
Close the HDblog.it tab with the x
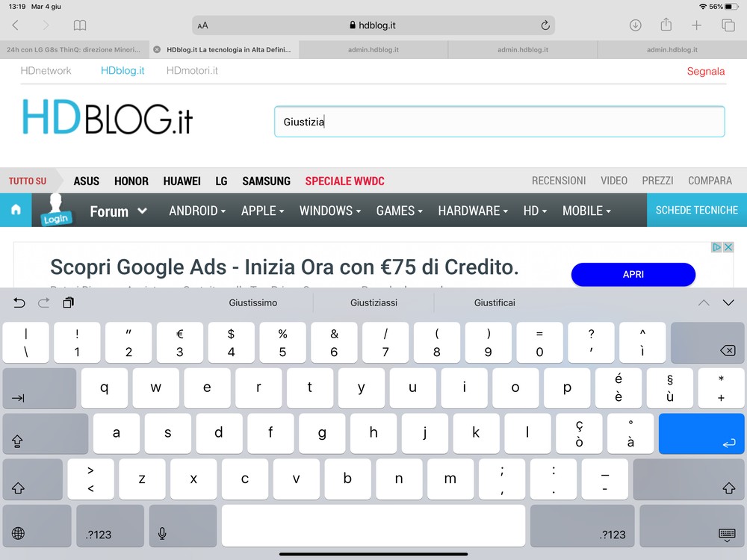tap(157, 49)
